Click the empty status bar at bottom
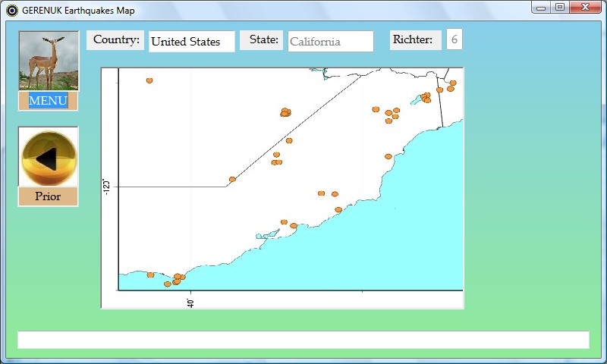 [x=303, y=340]
